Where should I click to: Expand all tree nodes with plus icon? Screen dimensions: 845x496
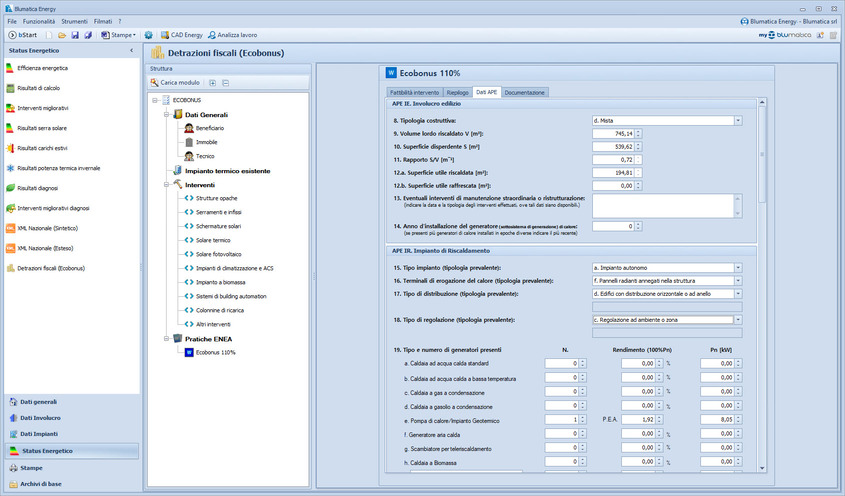212,83
